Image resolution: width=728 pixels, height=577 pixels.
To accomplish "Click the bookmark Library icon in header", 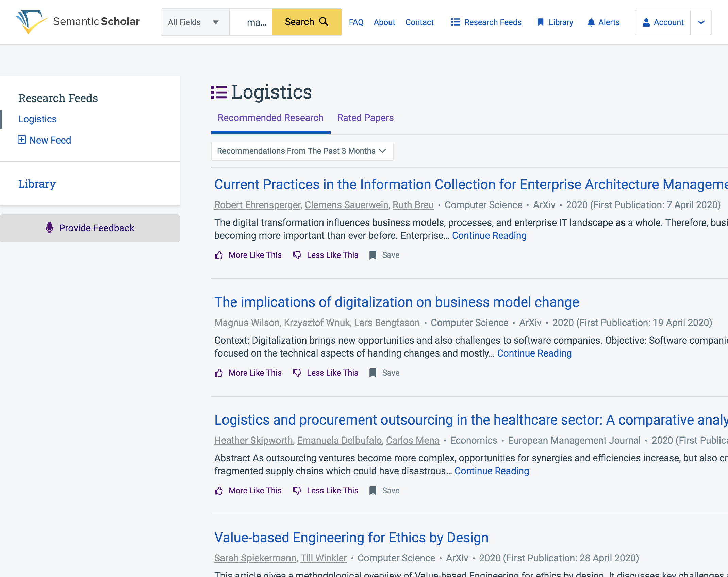I will pyautogui.click(x=540, y=22).
